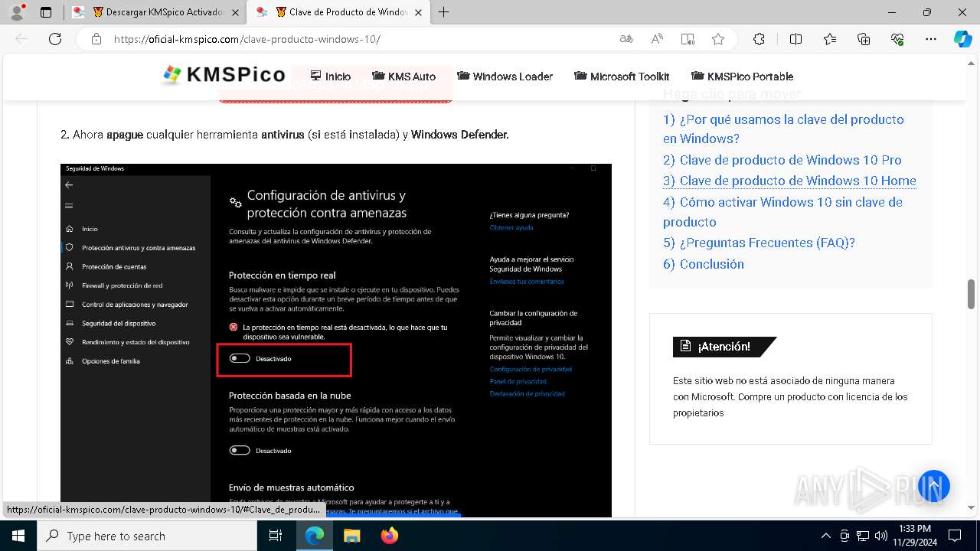The height and width of the screenshot is (551, 980).
Task: Jump to Clave de producto Windows 10 Home
Action: pos(789,181)
